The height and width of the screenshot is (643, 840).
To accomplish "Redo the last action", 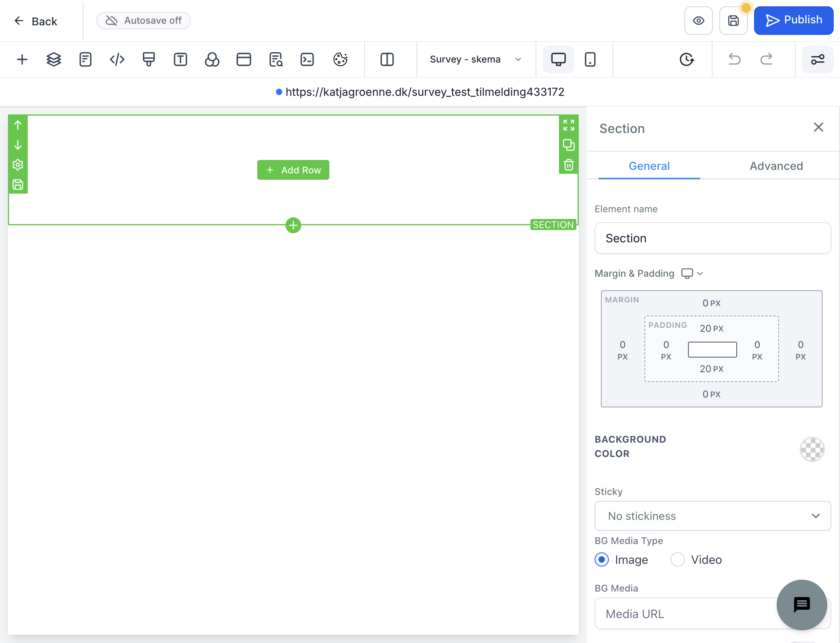I will [x=766, y=59].
